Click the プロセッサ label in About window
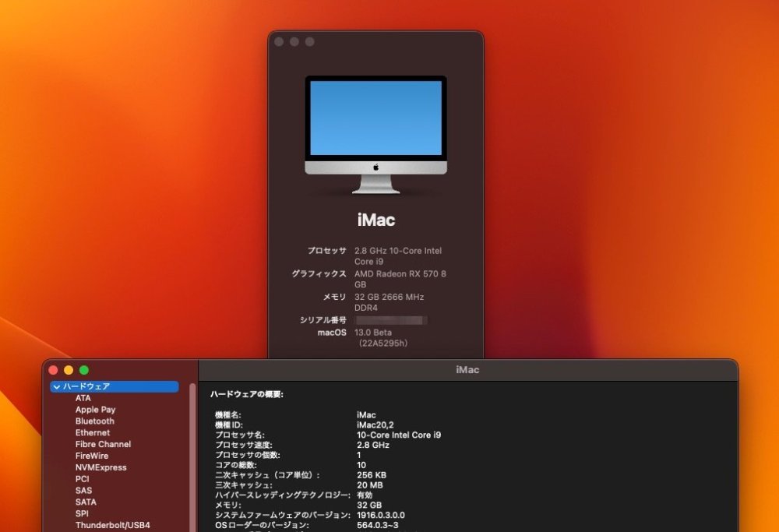 (x=326, y=251)
